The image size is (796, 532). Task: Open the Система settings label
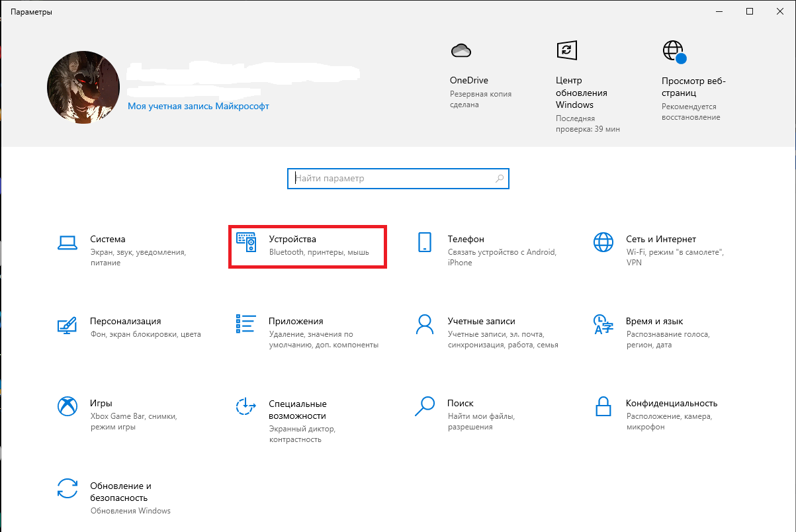[108, 239]
